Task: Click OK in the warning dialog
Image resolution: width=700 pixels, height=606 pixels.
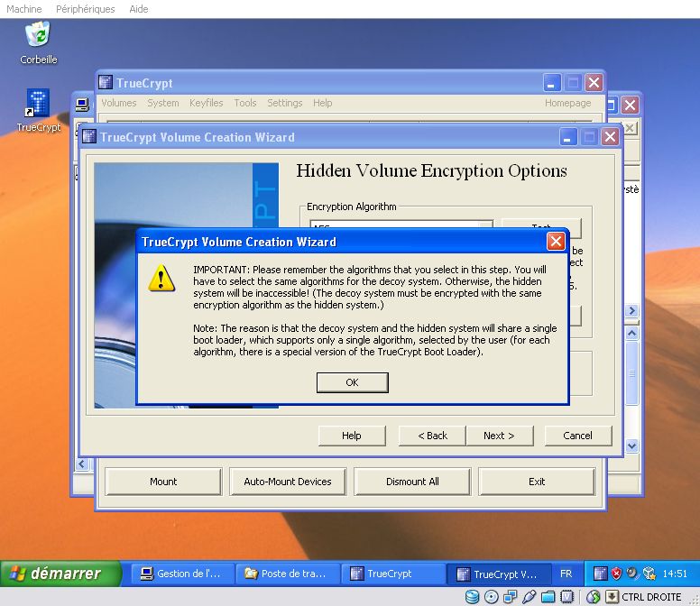Action: (352, 382)
